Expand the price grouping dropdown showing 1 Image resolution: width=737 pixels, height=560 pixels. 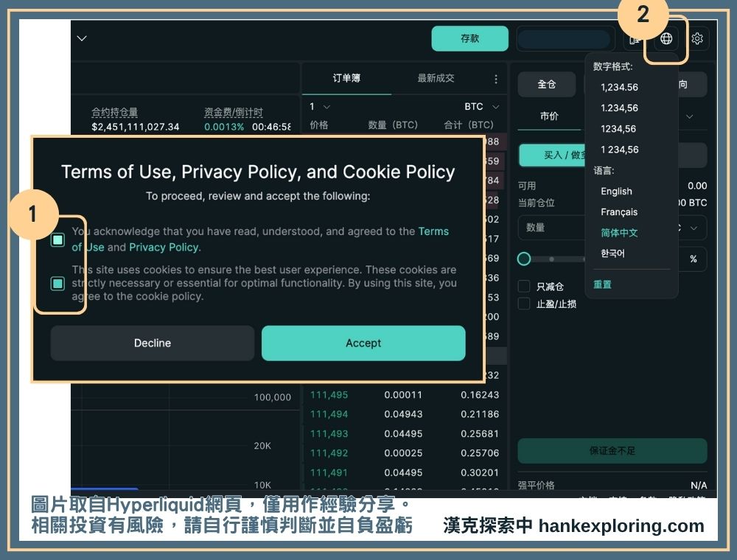coord(321,107)
